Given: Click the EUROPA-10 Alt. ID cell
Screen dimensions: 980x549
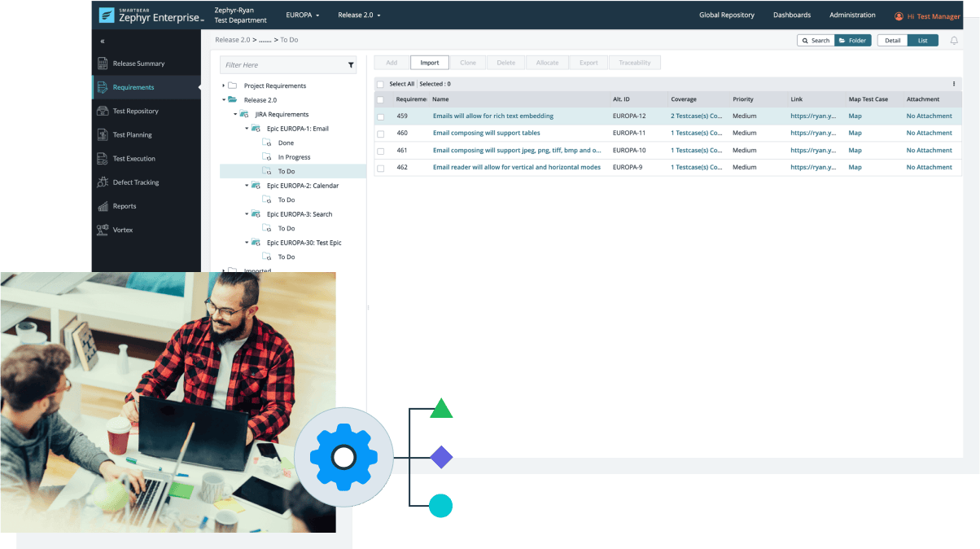Looking at the screenshot, I should tap(629, 151).
